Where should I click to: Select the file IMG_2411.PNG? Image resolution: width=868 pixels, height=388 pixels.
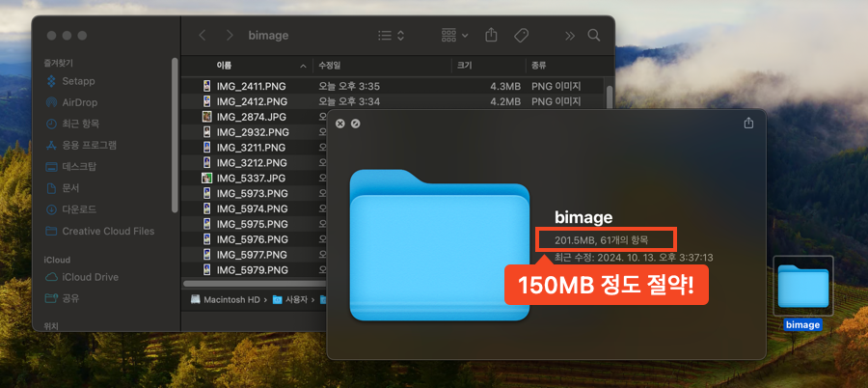click(253, 87)
